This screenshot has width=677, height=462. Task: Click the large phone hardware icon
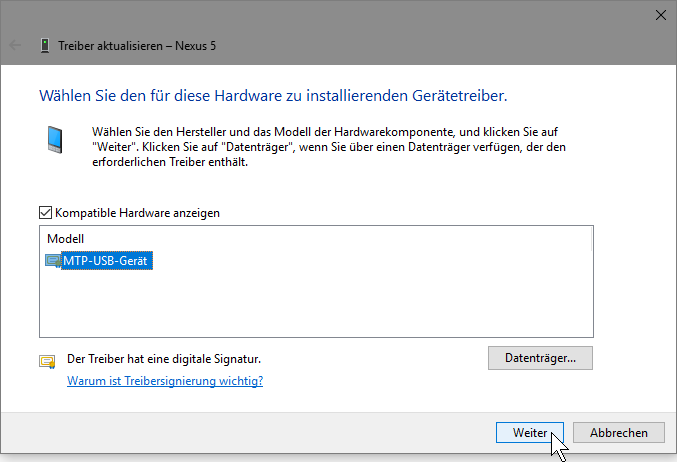pyautogui.click(x=54, y=138)
